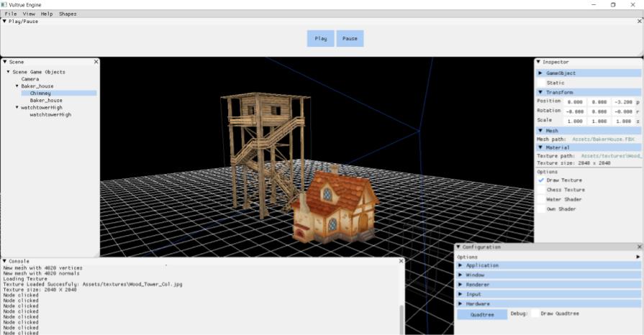Image resolution: width=644 pixels, height=335 pixels.
Task: Expand the Hardware section
Action: pyautogui.click(x=549, y=304)
